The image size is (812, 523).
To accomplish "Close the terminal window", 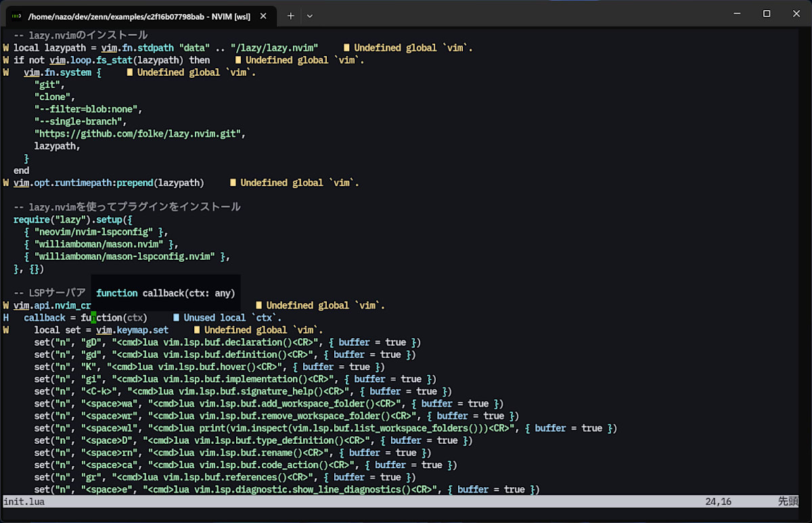I will [x=796, y=14].
